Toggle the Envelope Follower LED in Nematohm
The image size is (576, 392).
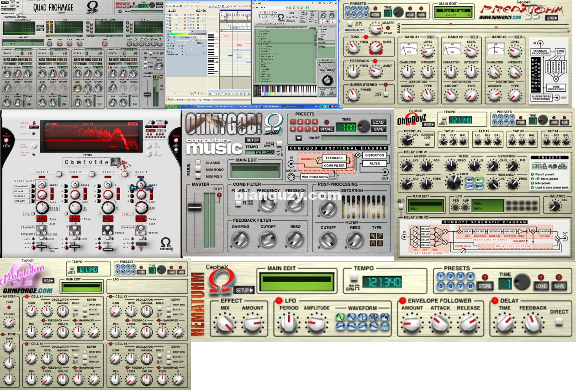[x=402, y=300]
